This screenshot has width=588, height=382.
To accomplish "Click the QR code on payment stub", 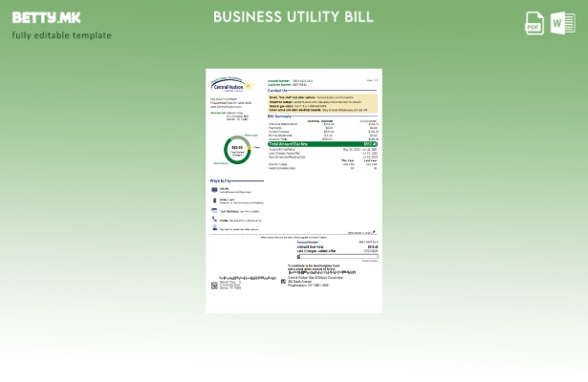I will tap(214, 285).
